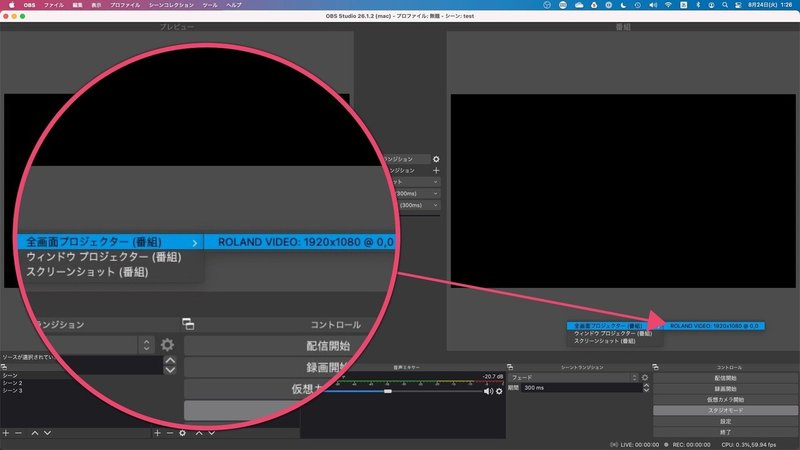Add a new scene with plus icon

[x=6, y=433]
